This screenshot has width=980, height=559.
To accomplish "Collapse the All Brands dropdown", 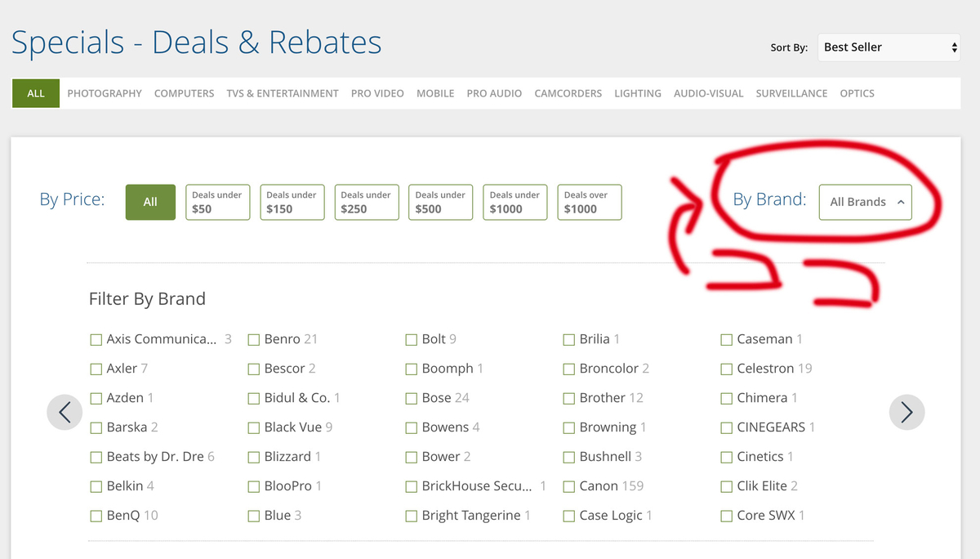I will tap(866, 202).
